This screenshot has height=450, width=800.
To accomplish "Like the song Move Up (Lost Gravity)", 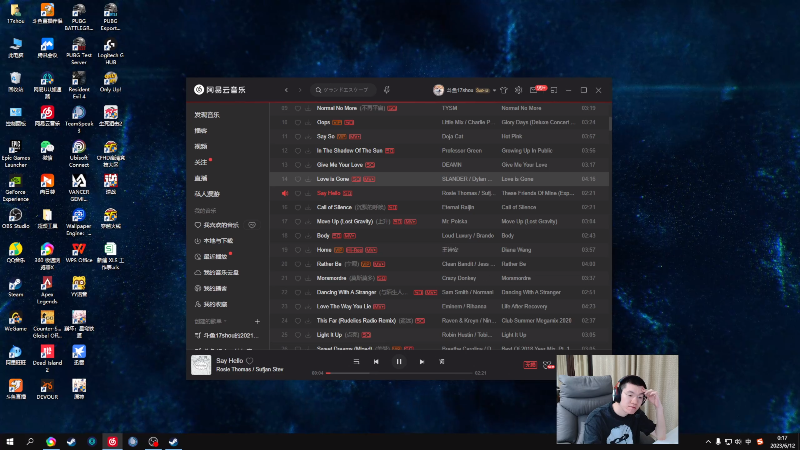I will tap(298, 221).
